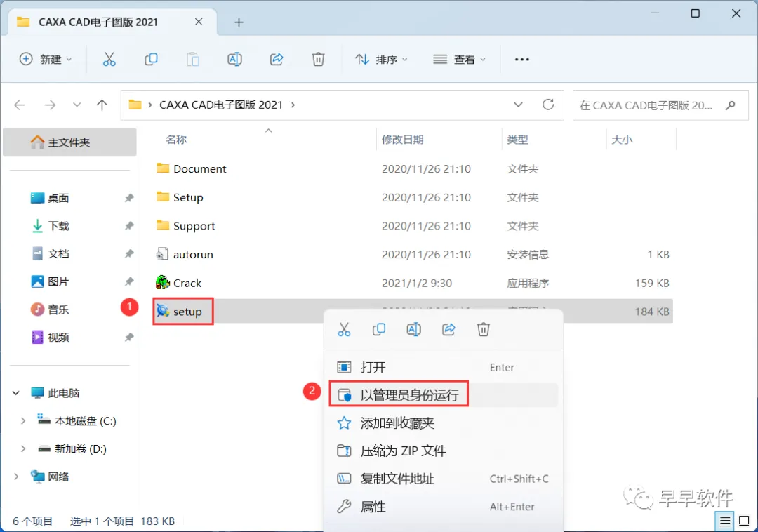
Task: Open 桌面 in the sidebar
Action: 58,198
